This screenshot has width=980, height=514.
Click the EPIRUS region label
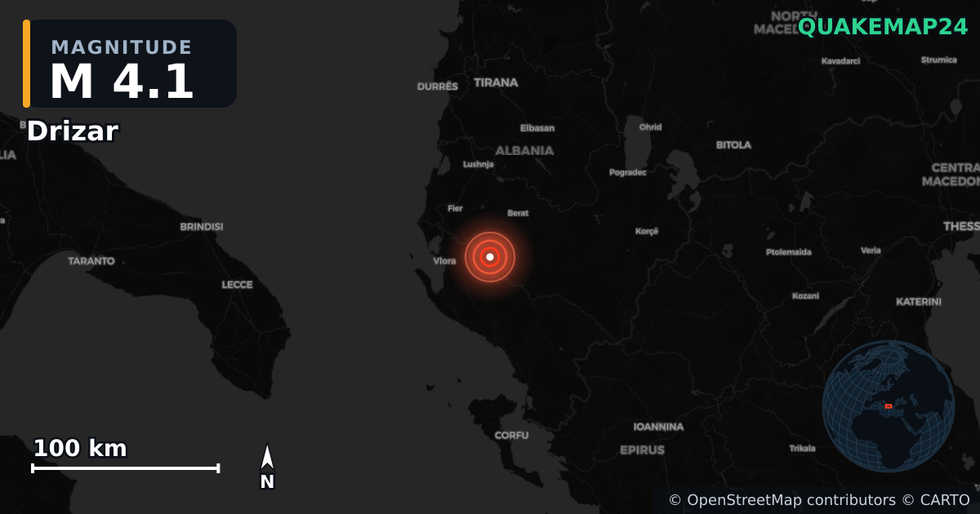[643, 450]
